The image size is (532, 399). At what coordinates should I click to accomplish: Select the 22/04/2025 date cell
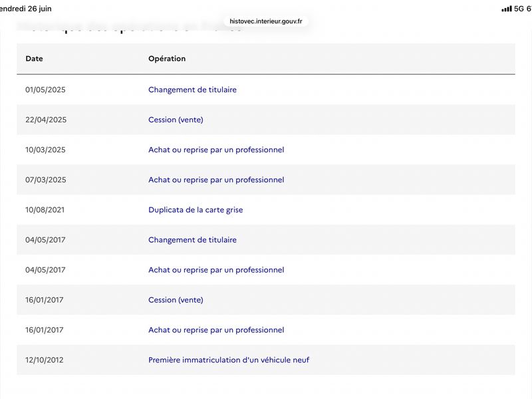(x=46, y=120)
